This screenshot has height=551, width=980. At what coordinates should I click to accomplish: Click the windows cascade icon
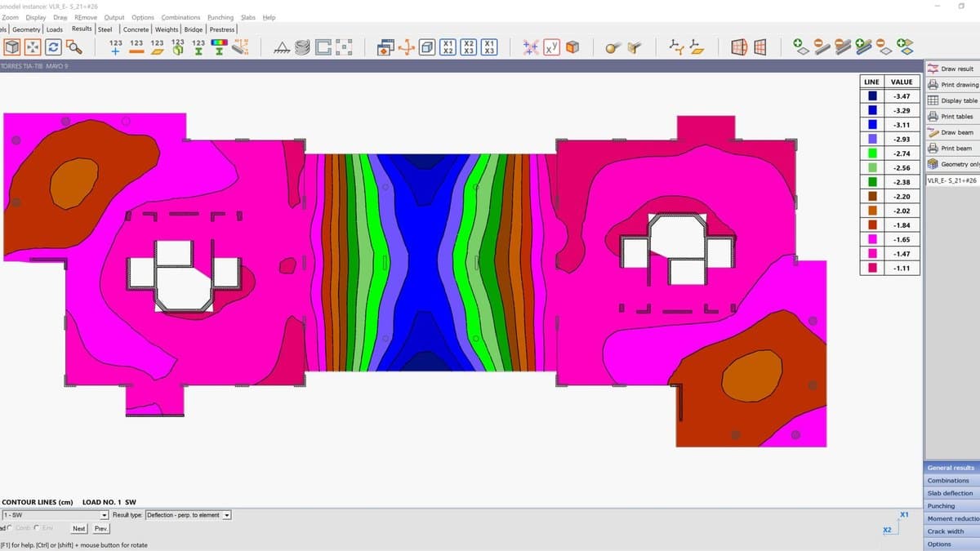click(385, 48)
